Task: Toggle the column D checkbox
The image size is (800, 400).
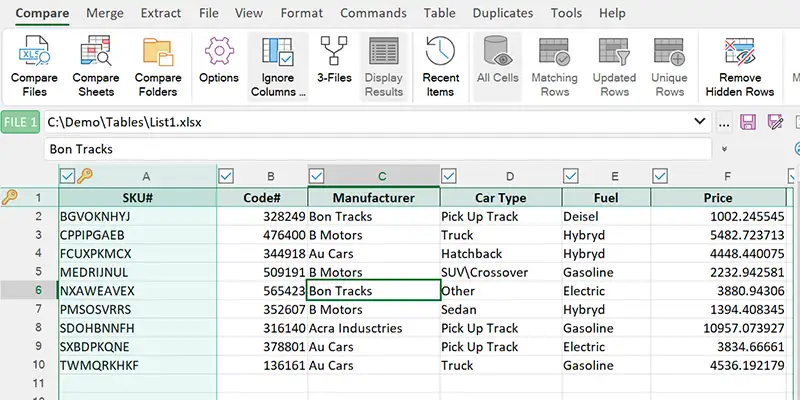Action: 449,176
